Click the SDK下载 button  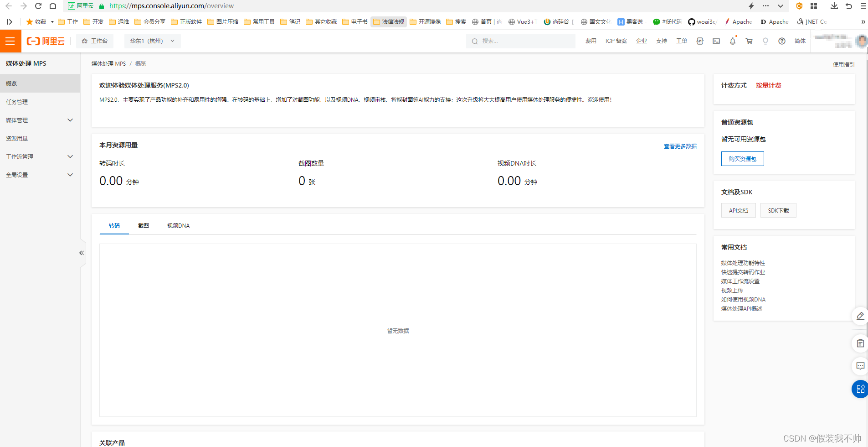[778, 210]
